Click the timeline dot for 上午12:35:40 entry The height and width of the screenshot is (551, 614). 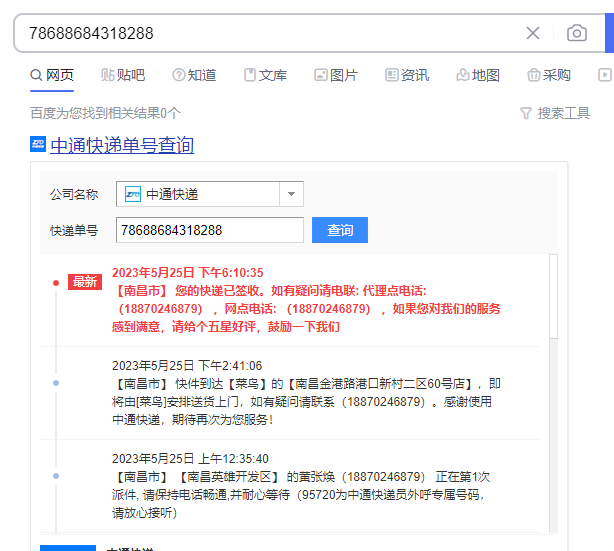pos(56,476)
